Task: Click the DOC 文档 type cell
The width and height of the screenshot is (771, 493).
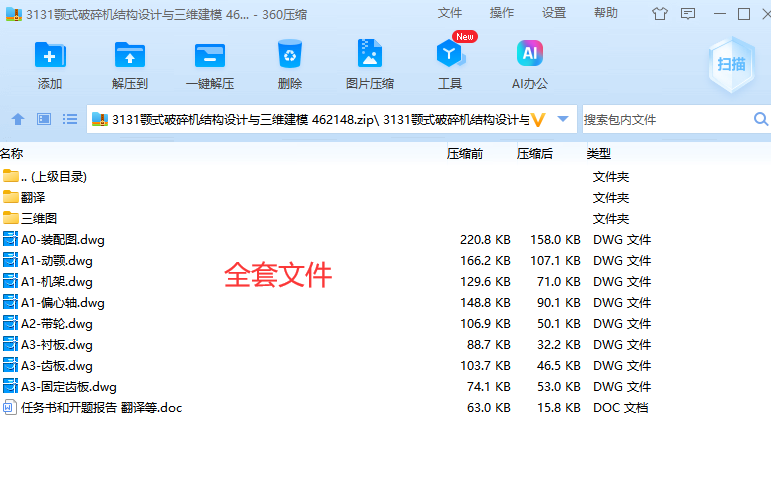Action: tap(621, 408)
